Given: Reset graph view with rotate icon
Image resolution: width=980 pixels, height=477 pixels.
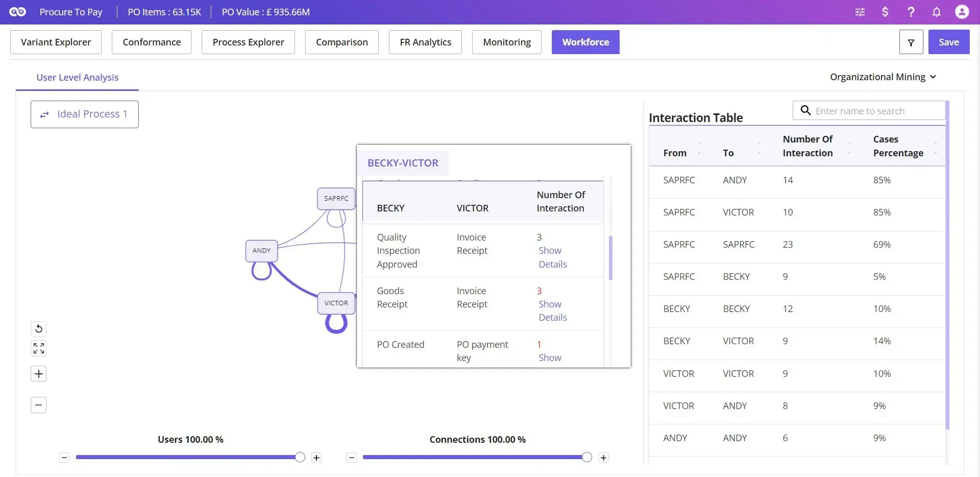Looking at the screenshot, I should point(39,329).
